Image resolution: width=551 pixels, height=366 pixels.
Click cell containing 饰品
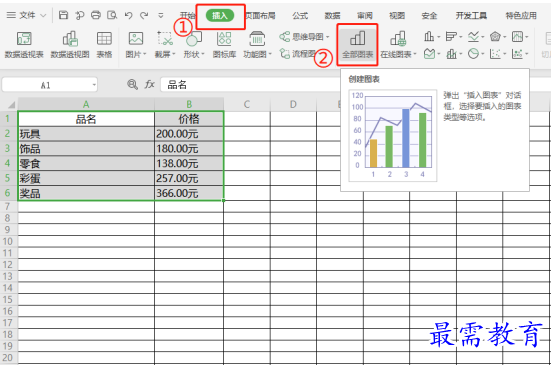pos(86,149)
